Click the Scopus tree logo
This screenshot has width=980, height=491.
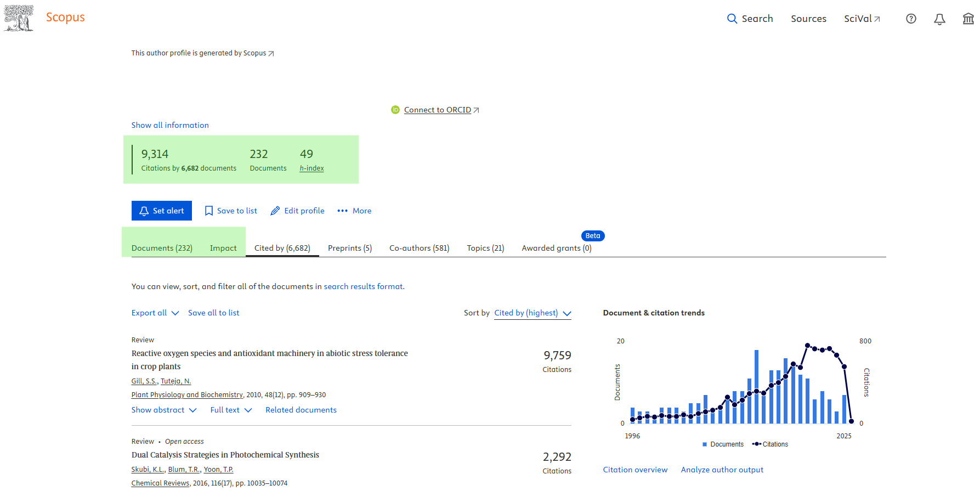pos(19,18)
